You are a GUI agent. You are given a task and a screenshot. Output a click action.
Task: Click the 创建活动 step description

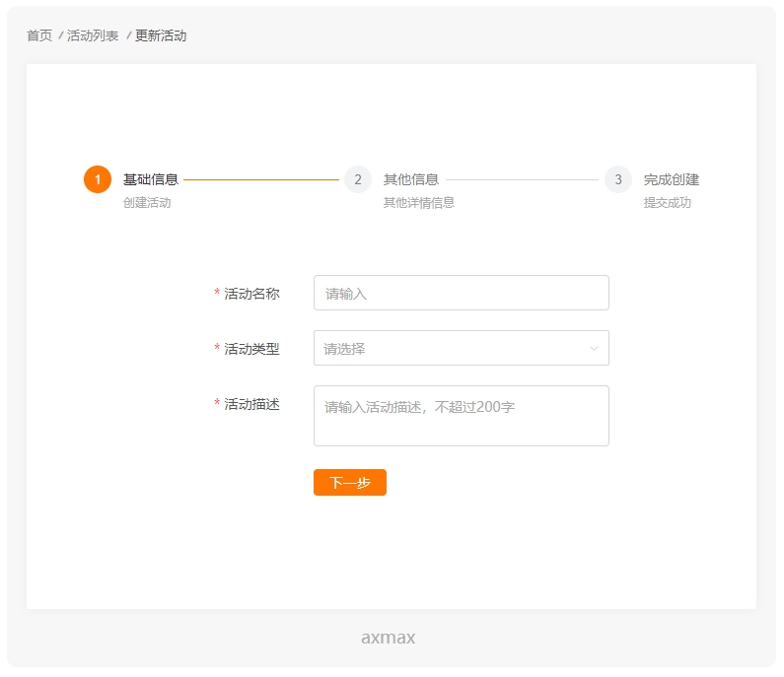click(147, 202)
